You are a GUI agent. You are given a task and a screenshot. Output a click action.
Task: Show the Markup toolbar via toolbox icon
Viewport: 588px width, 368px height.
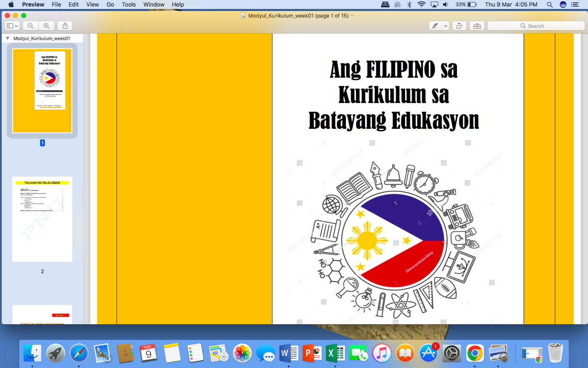(477, 25)
